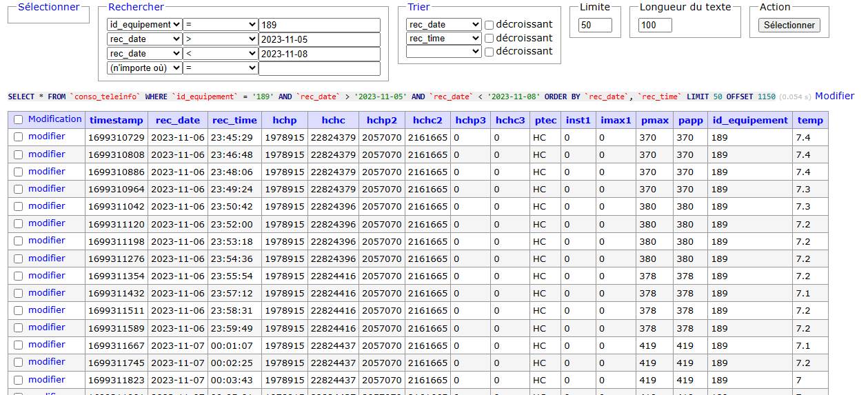Click modifier link for timestamp 1699310729

[47, 136]
